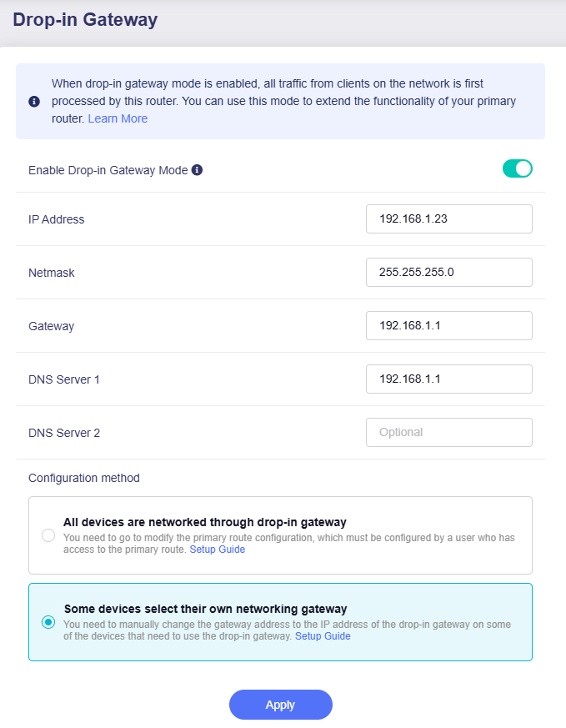
Task: Select 'Some devices select their own' radio button
Action: pyautogui.click(x=48, y=622)
